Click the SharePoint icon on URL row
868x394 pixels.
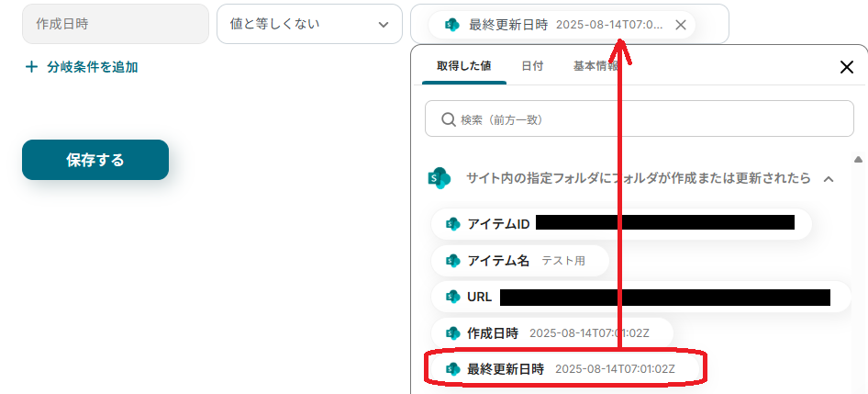click(x=453, y=297)
